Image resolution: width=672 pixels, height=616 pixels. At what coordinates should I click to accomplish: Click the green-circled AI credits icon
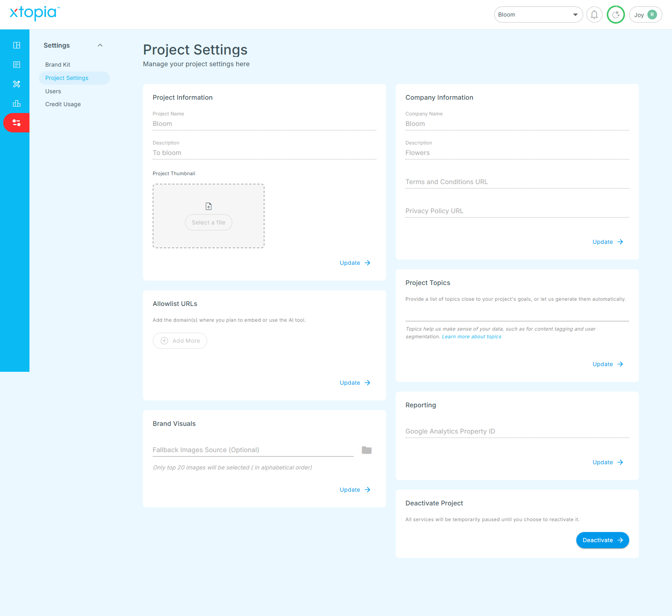click(x=615, y=15)
